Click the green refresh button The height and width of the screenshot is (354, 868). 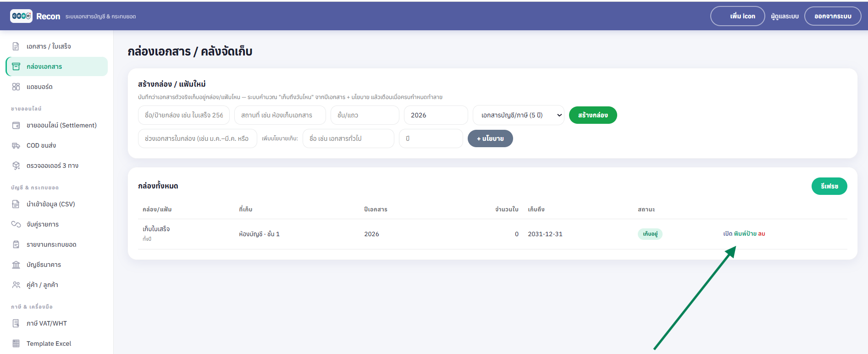[x=829, y=186]
